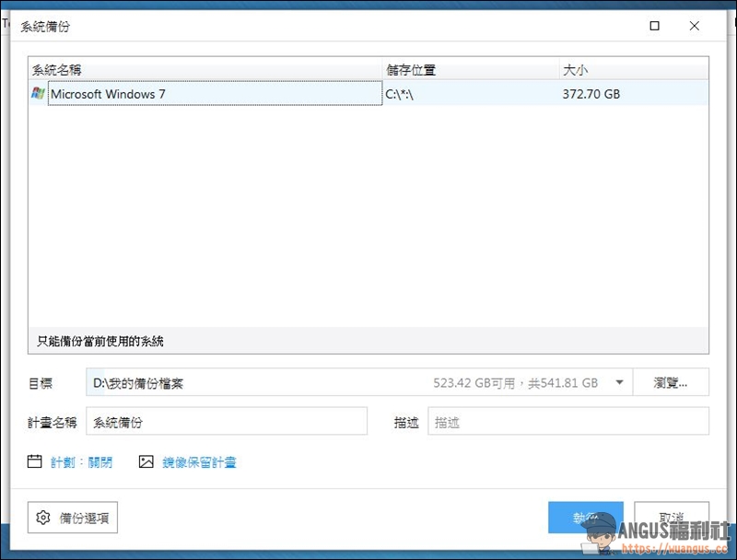Click the 372.70 GB size cell
This screenshot has width=737, height=560.
click(591, 93)
